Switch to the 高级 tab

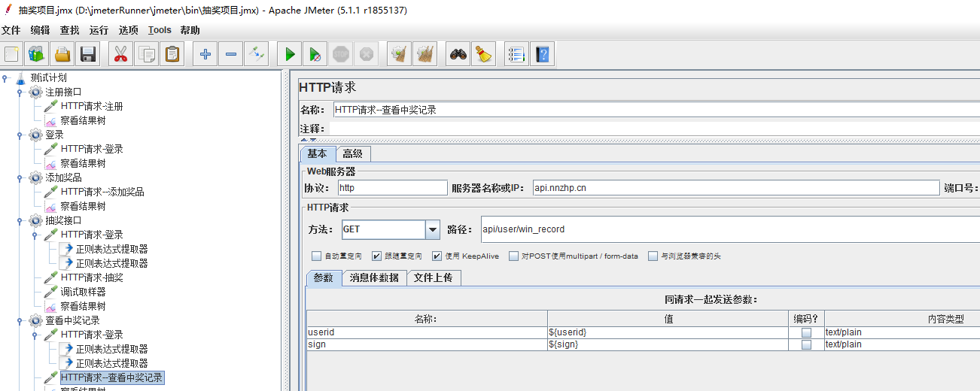[353, 153]
